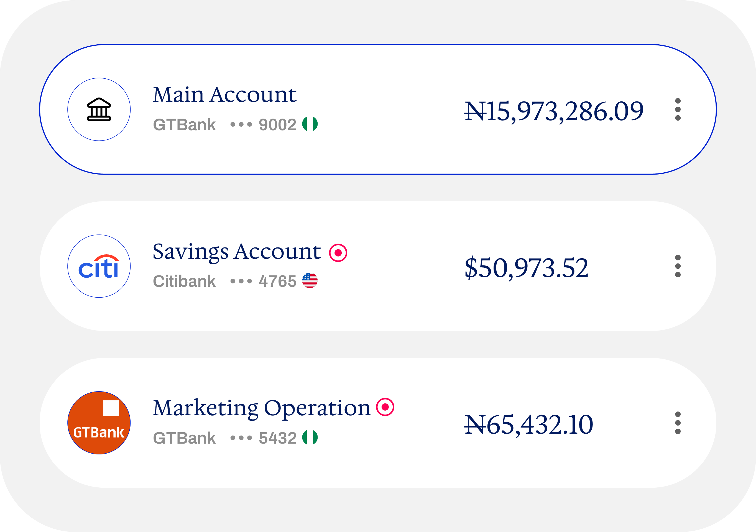Select the Main Account title
Viewport: 756px width, 532px height.
[x=224, y=94]
